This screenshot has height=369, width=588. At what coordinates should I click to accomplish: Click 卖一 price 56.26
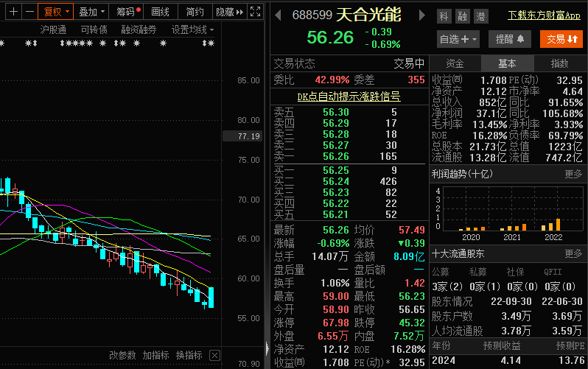click(336, 156)
